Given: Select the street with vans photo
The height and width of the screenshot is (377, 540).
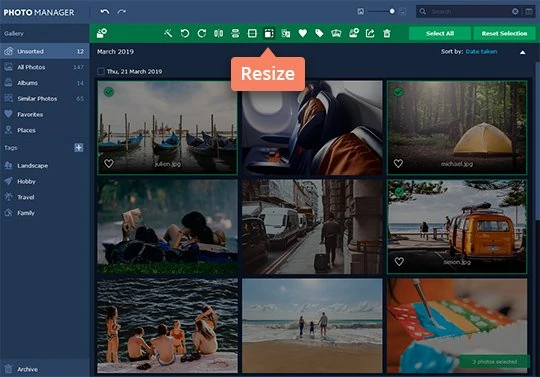Looking at the screenshot, I should point(312,227).
